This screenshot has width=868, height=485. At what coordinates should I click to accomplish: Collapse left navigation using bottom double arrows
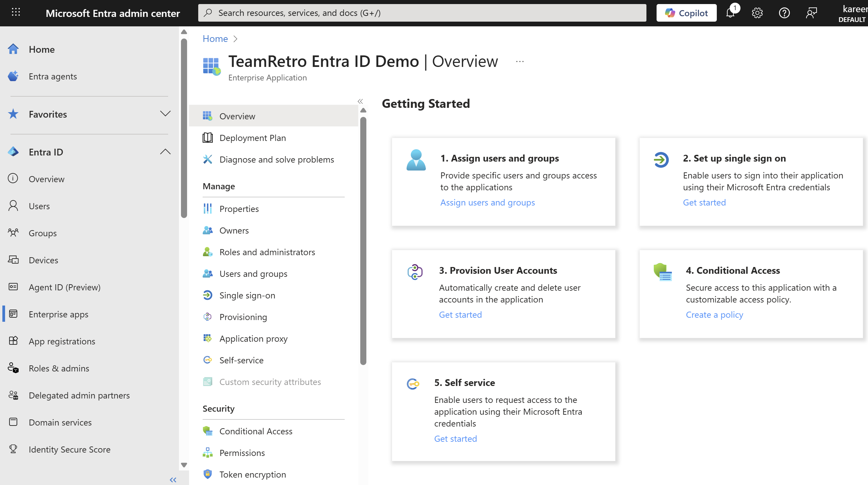pos(173,480)
